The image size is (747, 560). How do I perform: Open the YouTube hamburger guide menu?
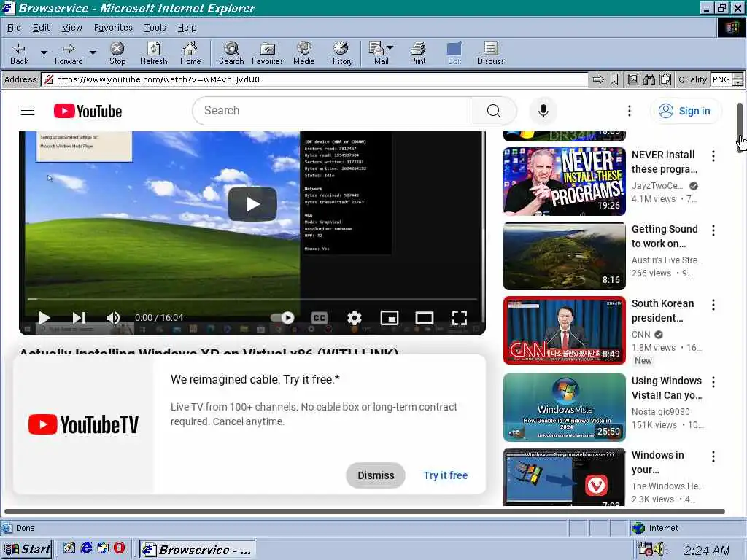point(28,111)
